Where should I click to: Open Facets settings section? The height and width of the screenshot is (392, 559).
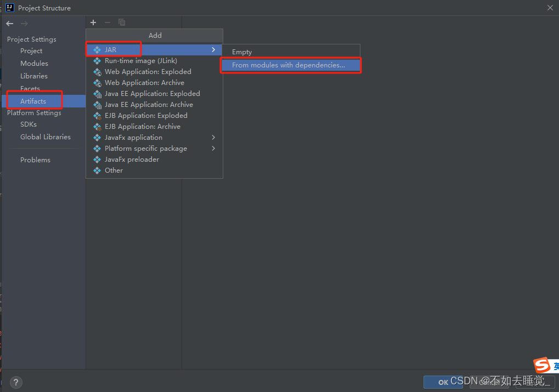30,88
